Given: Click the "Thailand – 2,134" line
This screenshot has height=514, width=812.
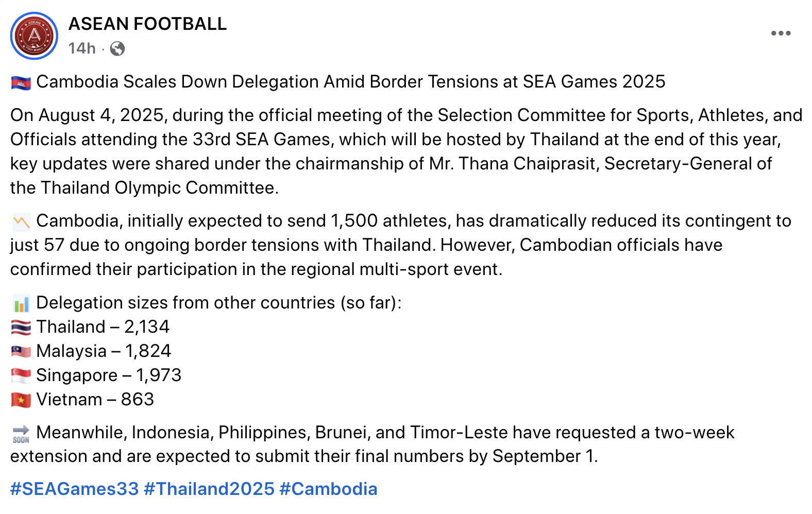Looking at the screenshot, I should [103, 327].
